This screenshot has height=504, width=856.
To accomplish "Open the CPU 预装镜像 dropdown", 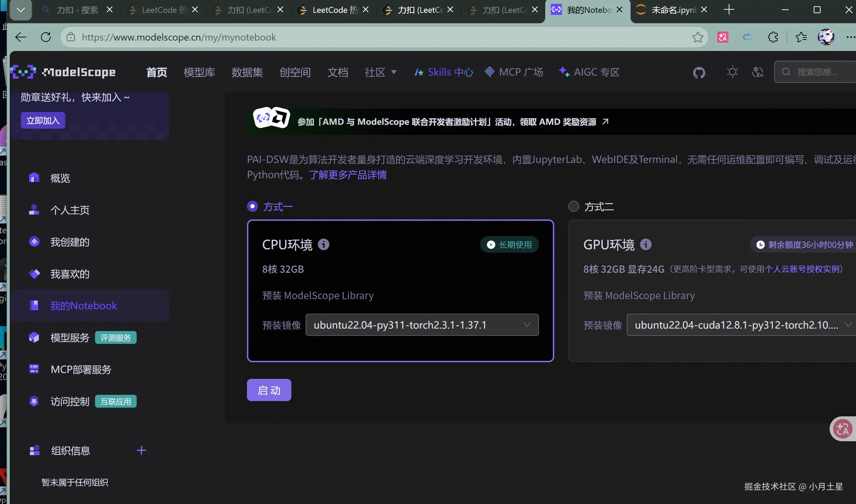I will (x=422, y=325).
